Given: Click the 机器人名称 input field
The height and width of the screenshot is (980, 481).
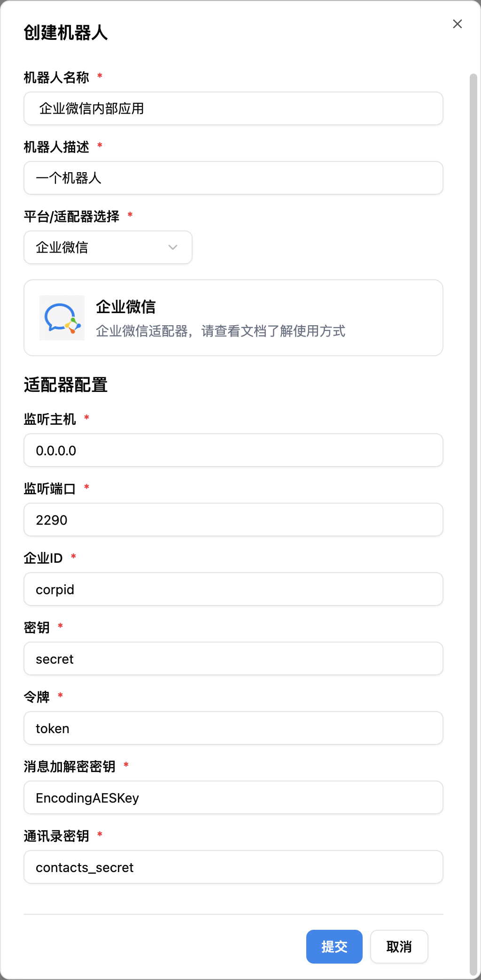Looking at the screenshot, I should tap(233, 108).
